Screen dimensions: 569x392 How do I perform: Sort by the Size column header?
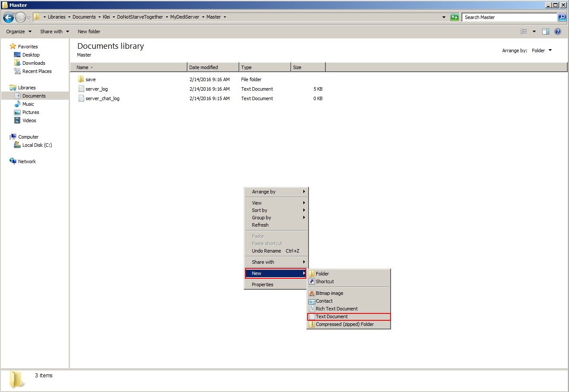[308, 67]
